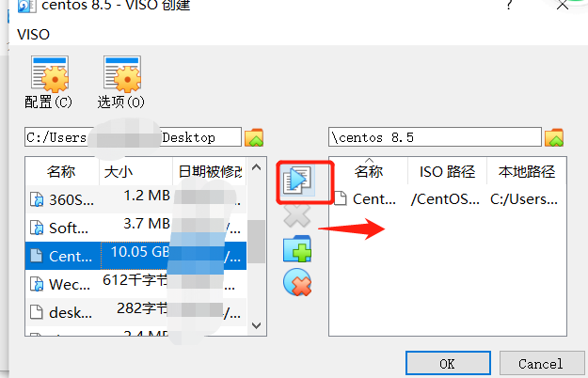Click the \centos 8.5 path field

coord(435,137)
